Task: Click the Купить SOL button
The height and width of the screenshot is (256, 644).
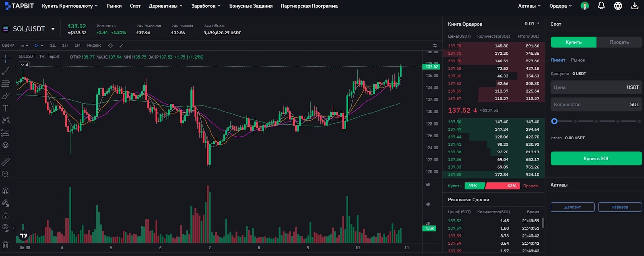Action: pyautogui.click(x=596, y=159)
